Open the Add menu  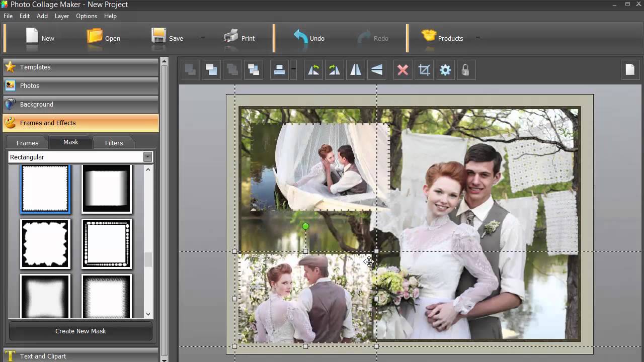[42, 16]
